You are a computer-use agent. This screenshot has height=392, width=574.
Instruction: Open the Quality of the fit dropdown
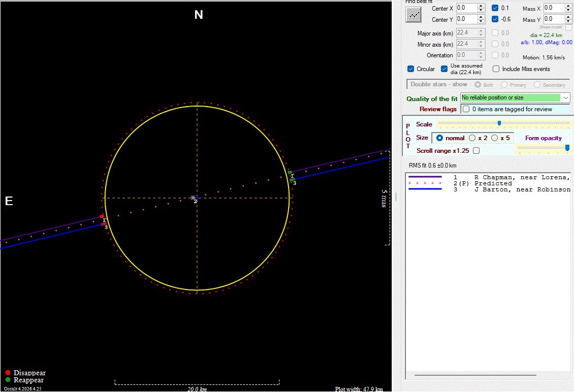(566, 97)
